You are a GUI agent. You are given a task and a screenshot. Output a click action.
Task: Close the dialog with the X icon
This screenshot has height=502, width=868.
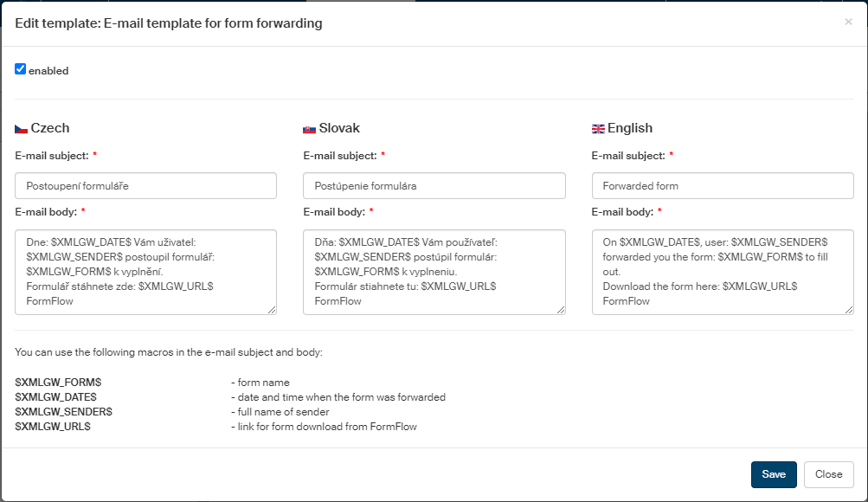(x=848, y=23)
